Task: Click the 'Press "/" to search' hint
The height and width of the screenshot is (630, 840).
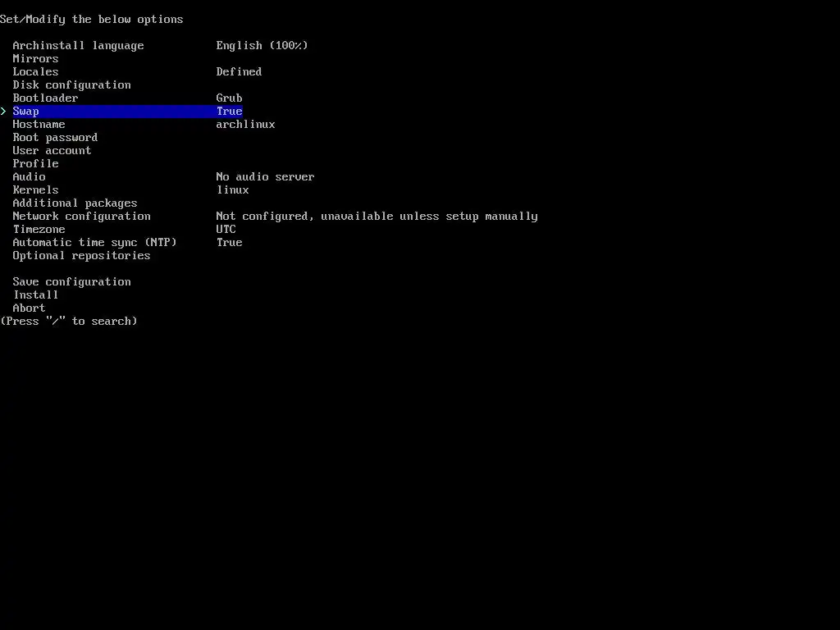Action: point(69,322)
